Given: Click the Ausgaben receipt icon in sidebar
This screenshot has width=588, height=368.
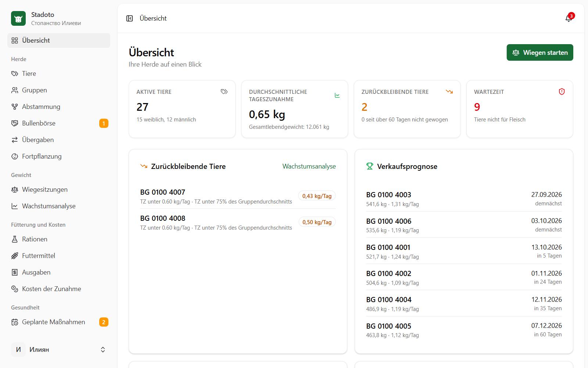Looking at the screenshot, I should [x=15, y=272].
